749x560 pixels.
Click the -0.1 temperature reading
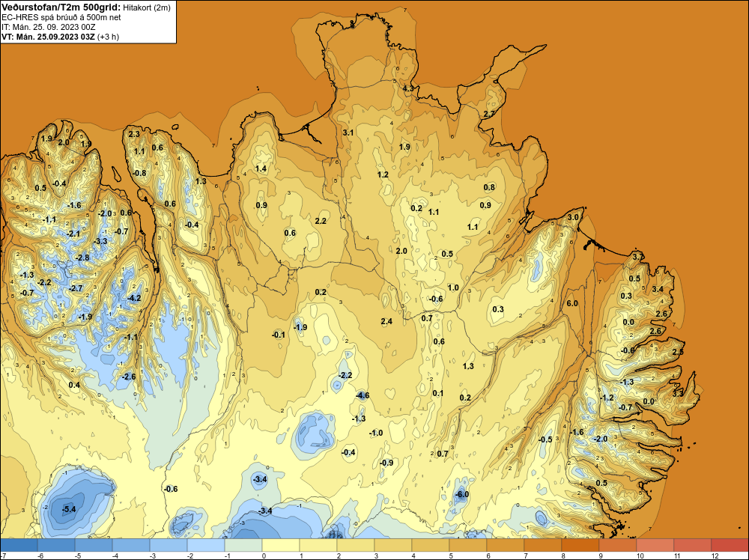(279, 335)
